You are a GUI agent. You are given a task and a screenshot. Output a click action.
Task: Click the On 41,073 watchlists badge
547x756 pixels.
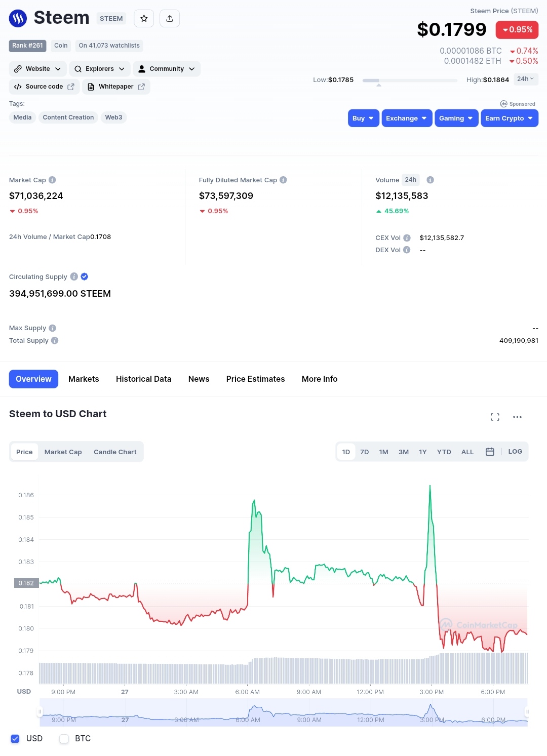tap(109, 46)
